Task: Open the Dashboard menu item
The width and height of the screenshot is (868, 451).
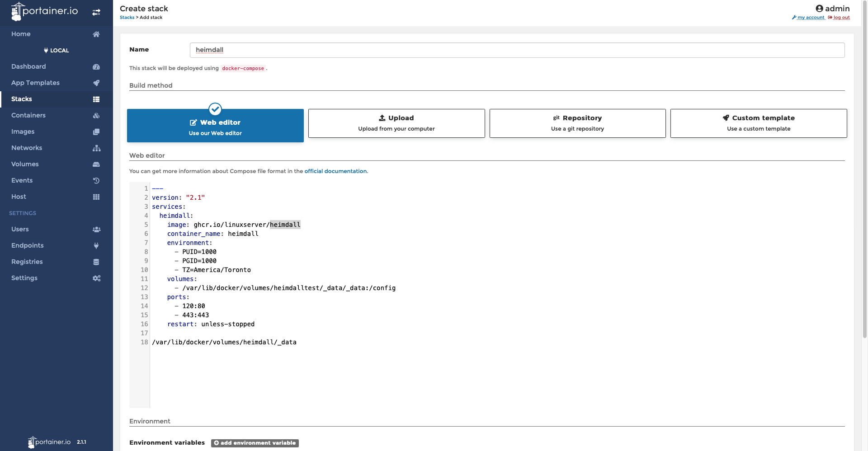Action: (x=57, y=67)
